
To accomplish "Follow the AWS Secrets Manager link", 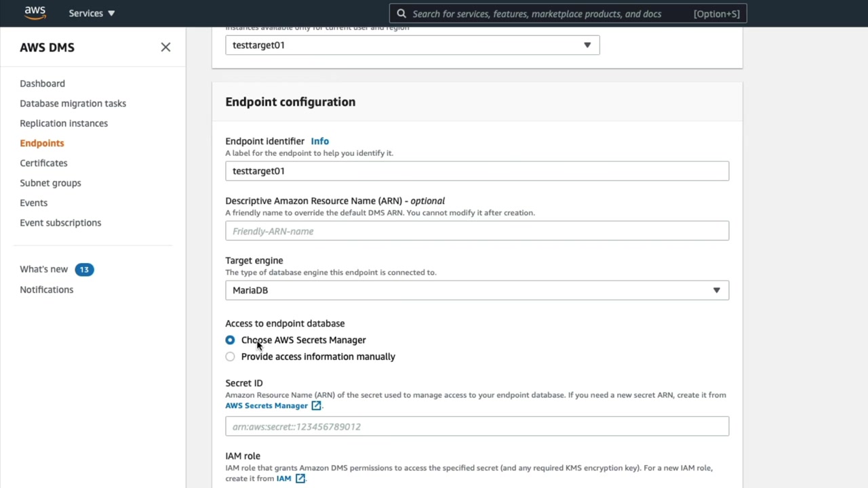I will pos(267,405).
